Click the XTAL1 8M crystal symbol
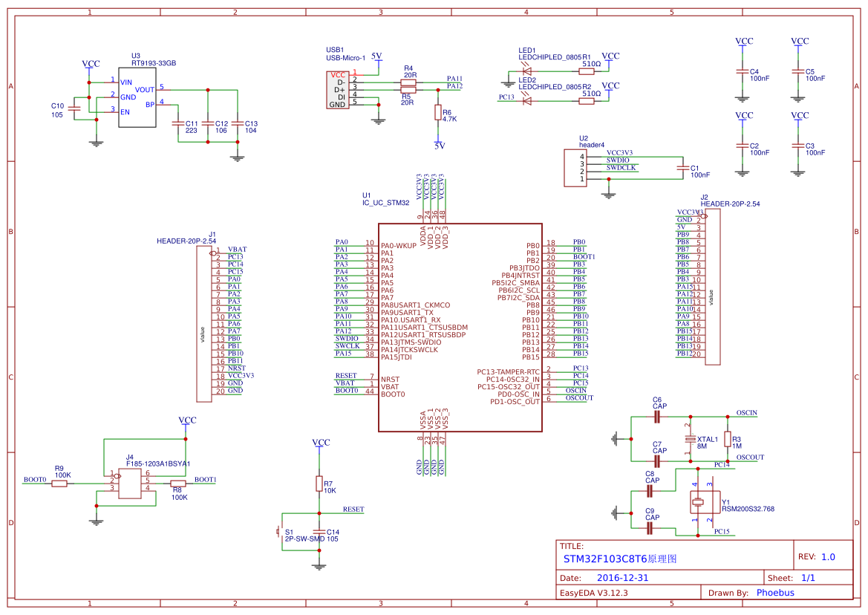868x615 pixels. tap(690, 439)
